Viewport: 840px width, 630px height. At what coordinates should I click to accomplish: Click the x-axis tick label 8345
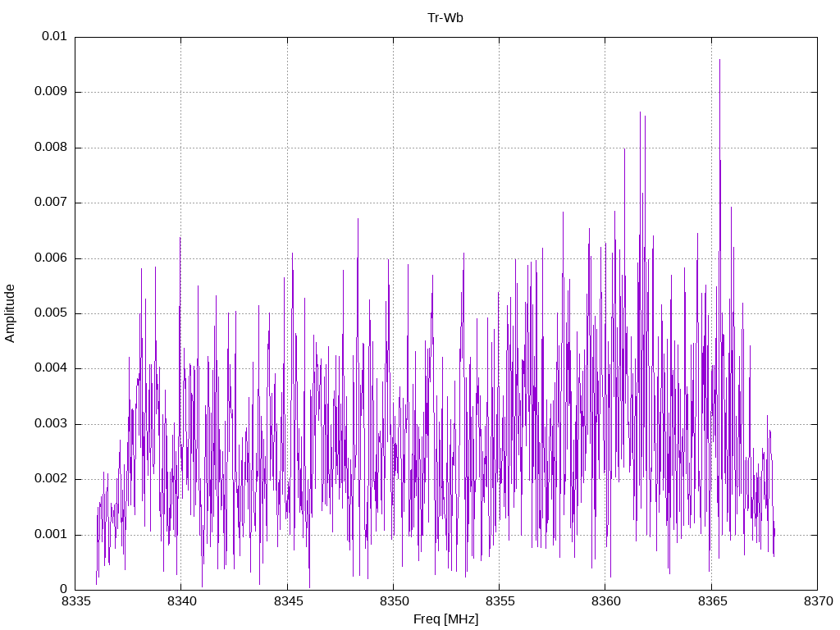(x=288, y=601)
